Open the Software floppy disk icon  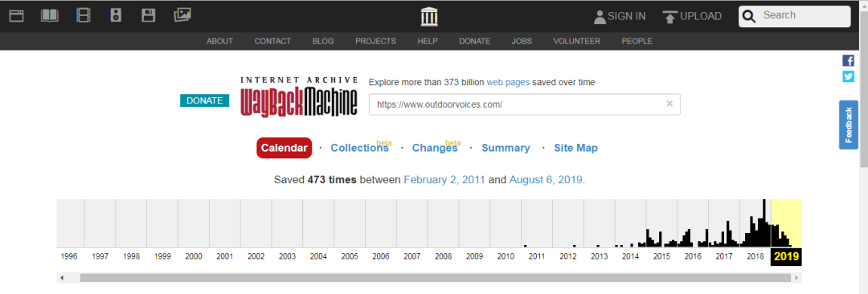pyautogui.click(x=149, y=15)
